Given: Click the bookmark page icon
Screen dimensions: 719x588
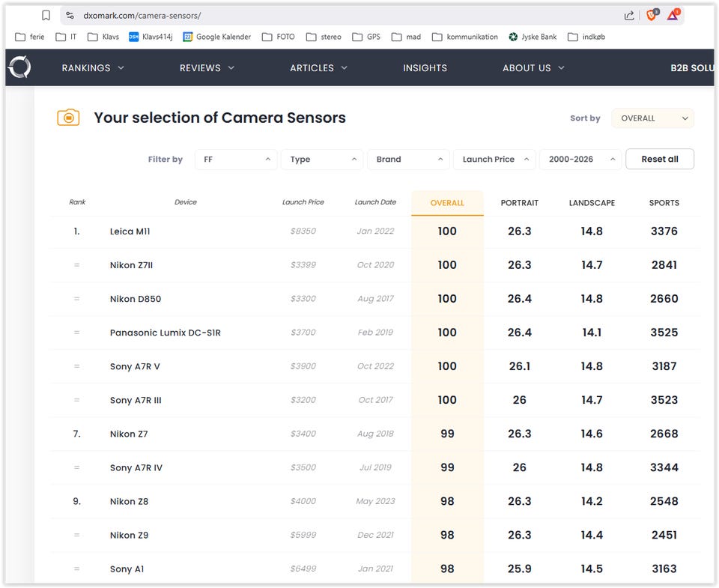Looking at the screenshot, I should 46,15.
